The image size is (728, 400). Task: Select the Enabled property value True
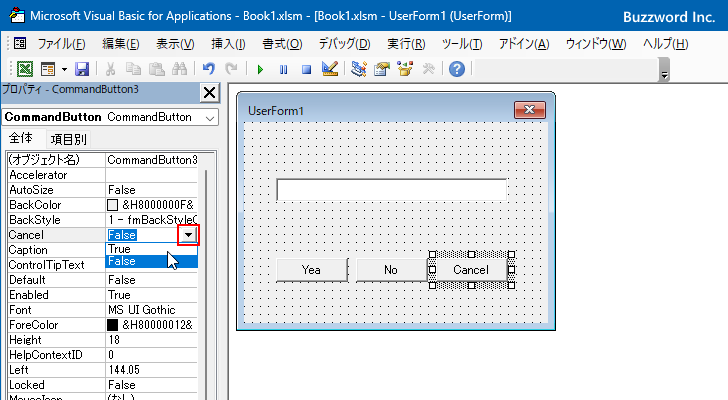(152, 295)
